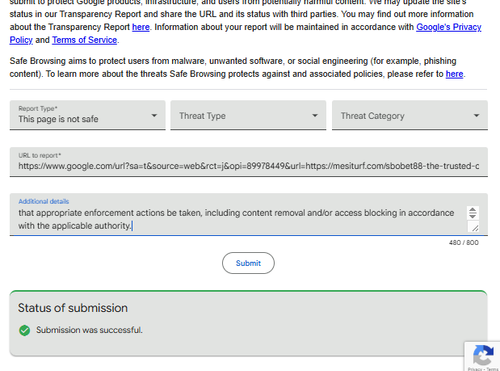Screen dimensions: 500x371
Task: Click the Submit button
Action: (248, 263)
